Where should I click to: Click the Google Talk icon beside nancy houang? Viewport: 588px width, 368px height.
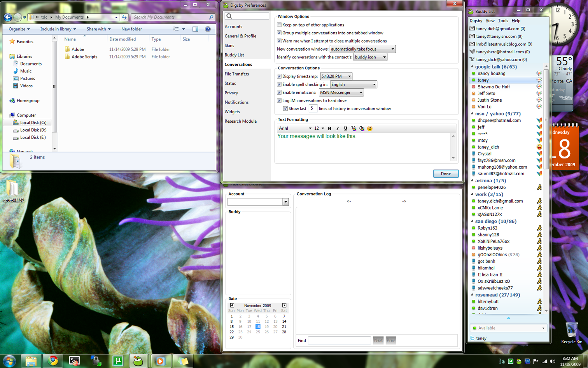click(539, 73)
